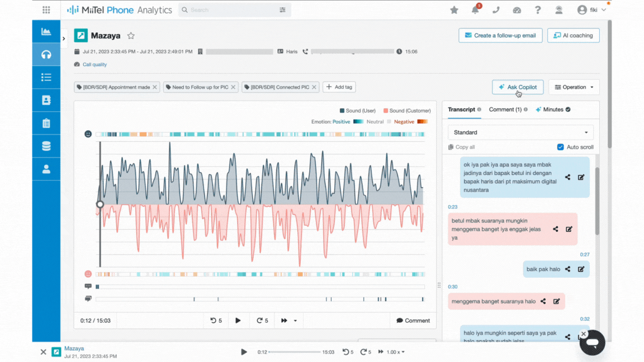Open the help question mark icon

[538, 10]
